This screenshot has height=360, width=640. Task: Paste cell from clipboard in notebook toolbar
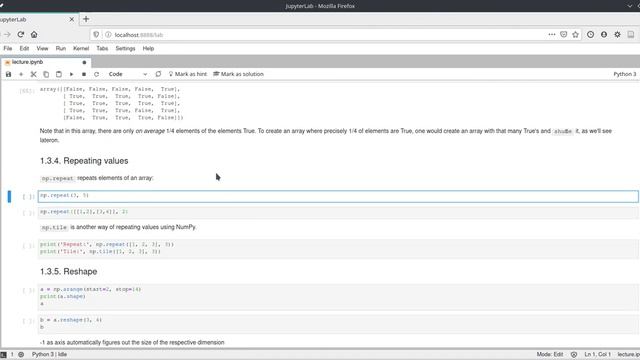point(59,74)
